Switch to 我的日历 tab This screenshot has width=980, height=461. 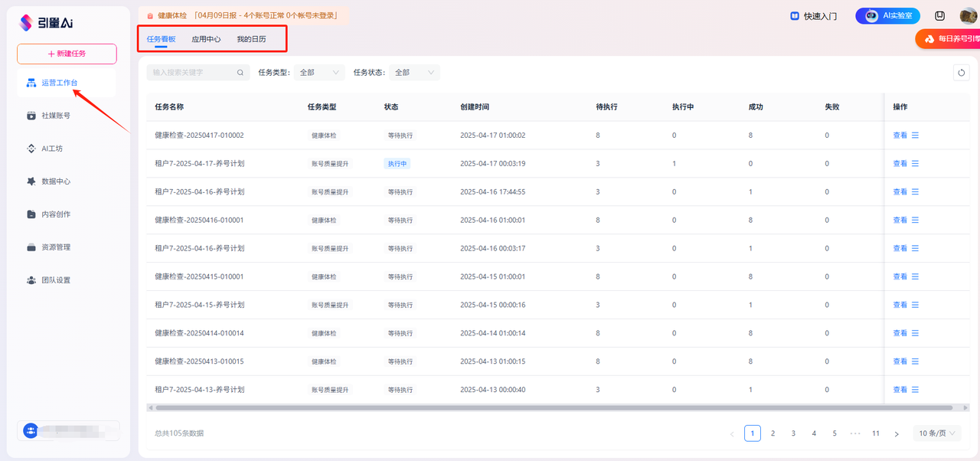(x=251, y=39)
